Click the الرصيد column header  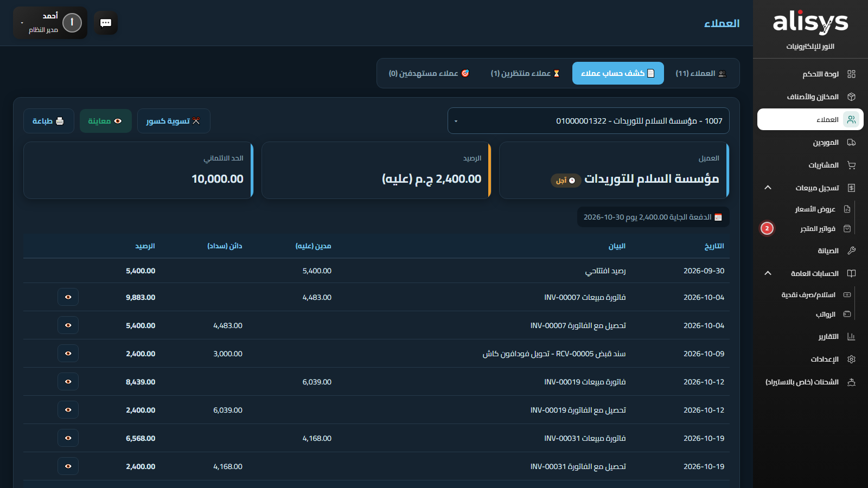145,246
